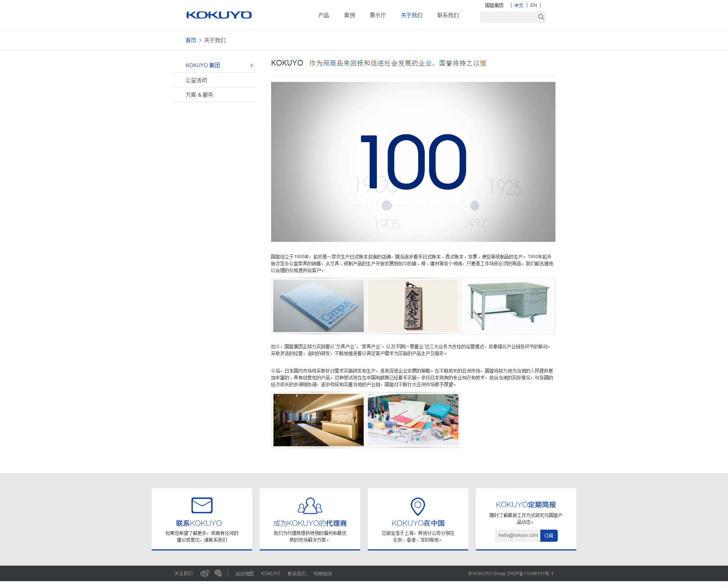Click the envelope icon for 联系KOKUYO

202,505
